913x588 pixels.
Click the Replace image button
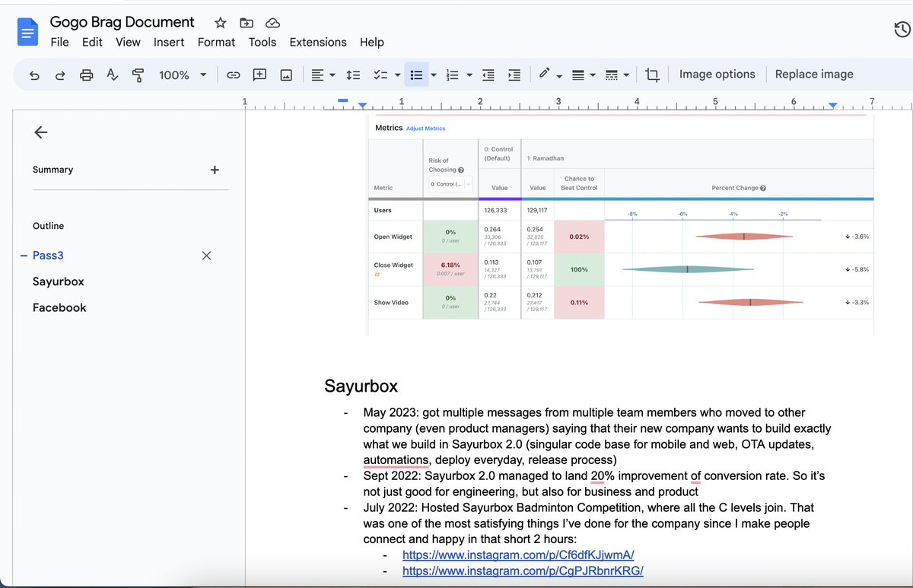tap(814, 75)
